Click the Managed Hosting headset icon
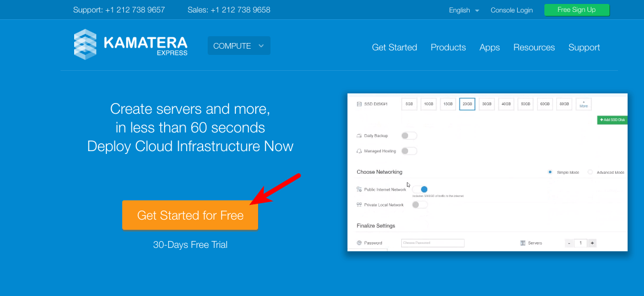644x296 pixels. pos(359,151)
